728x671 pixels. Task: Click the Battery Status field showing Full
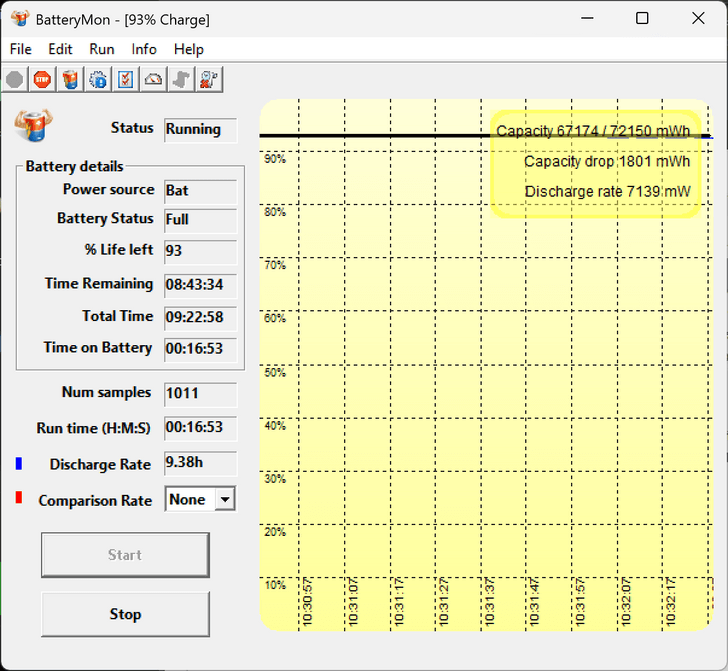point(201,220)
